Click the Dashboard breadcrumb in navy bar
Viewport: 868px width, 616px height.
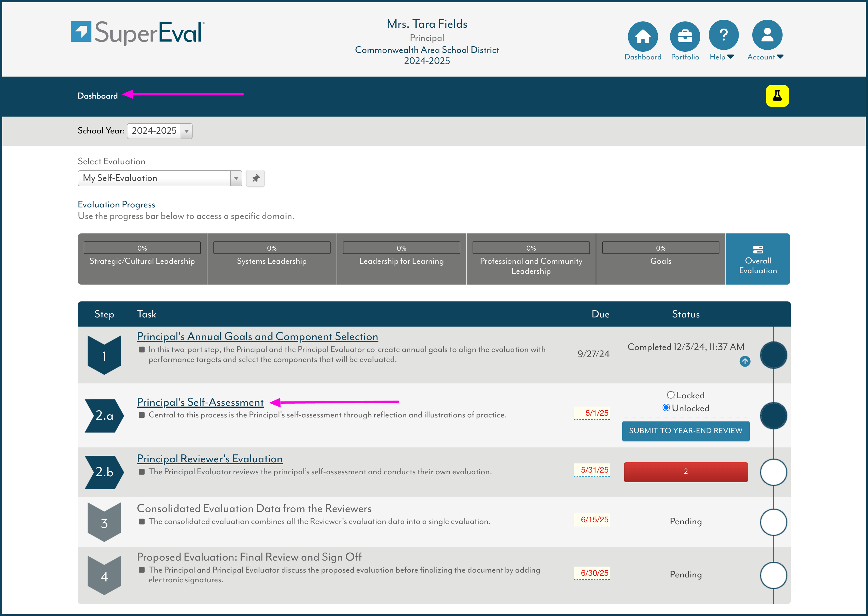point(98,96)
